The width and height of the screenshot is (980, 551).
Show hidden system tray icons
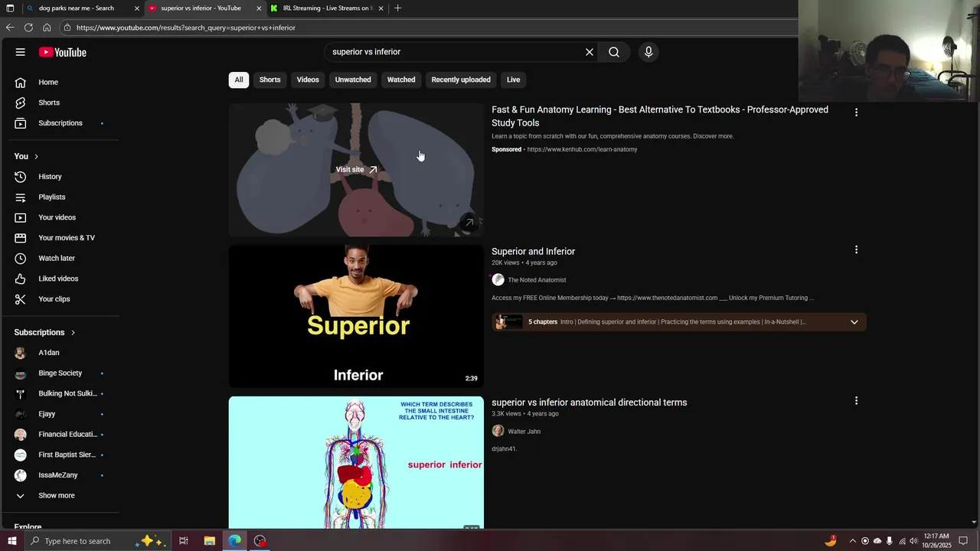852,541
